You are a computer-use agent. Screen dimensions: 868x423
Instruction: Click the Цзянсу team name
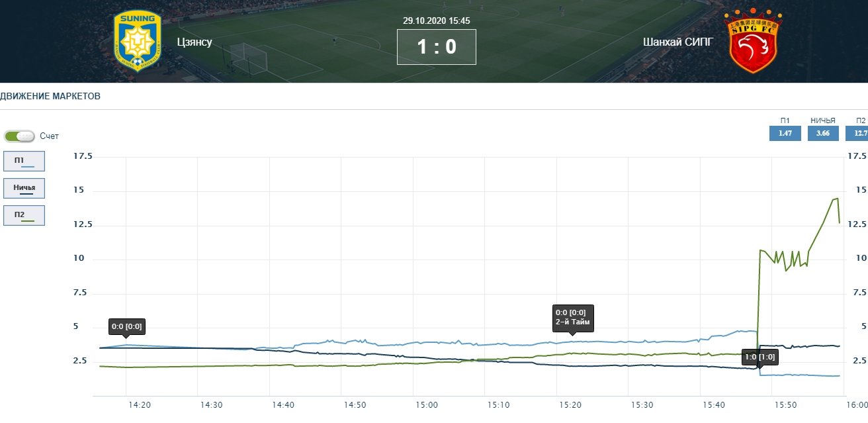[195, 42]
